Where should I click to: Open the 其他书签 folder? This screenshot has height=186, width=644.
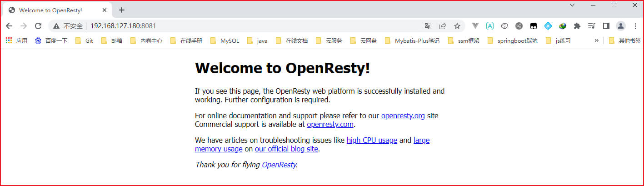pos(625,40)
